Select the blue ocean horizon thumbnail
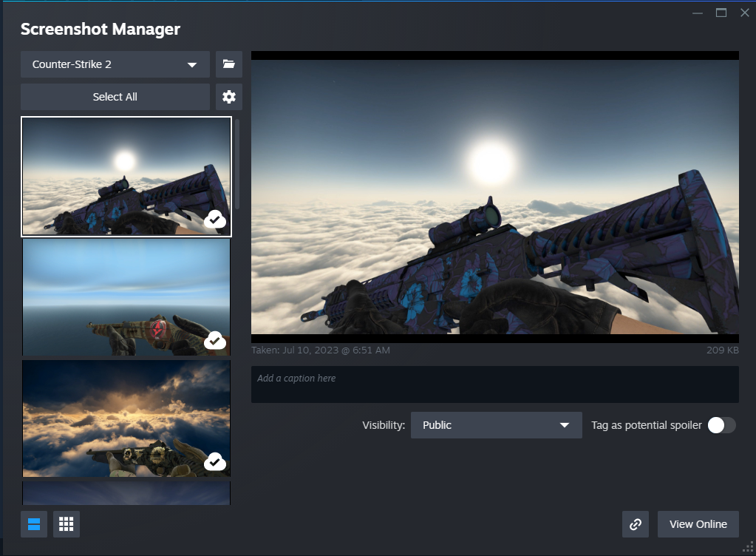756x556 pixels. tap(126, 297)
